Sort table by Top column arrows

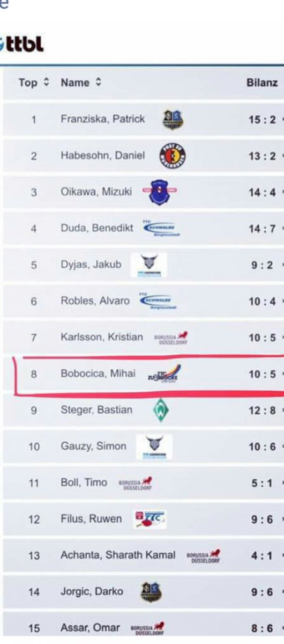tap(47, 83)
